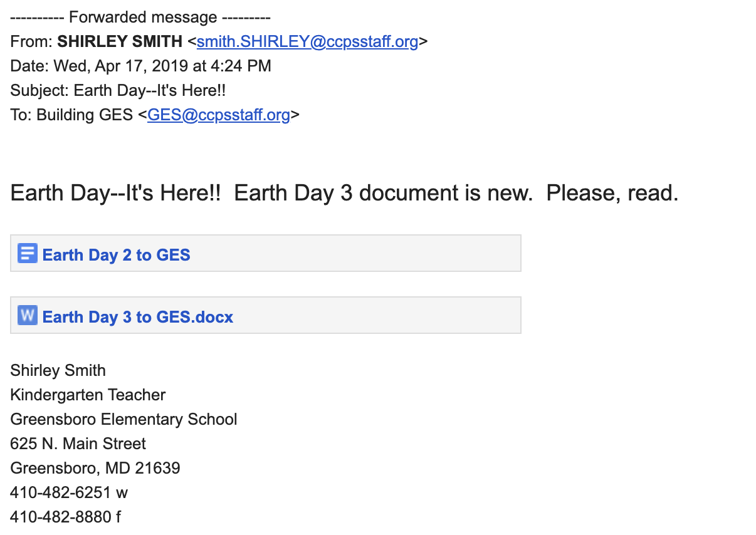Image resolution: width=756 pixels, height=535 pixels.
Task: Click the Shirley Smith signature name
Action: [x=58, y=370]
